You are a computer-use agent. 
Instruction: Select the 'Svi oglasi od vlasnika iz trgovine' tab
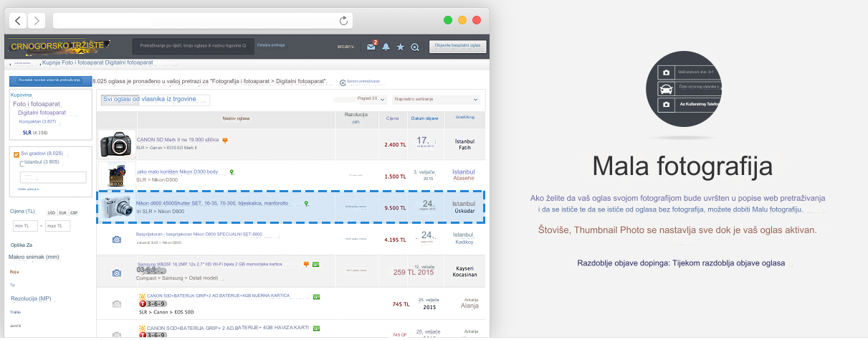pos(155,100)
